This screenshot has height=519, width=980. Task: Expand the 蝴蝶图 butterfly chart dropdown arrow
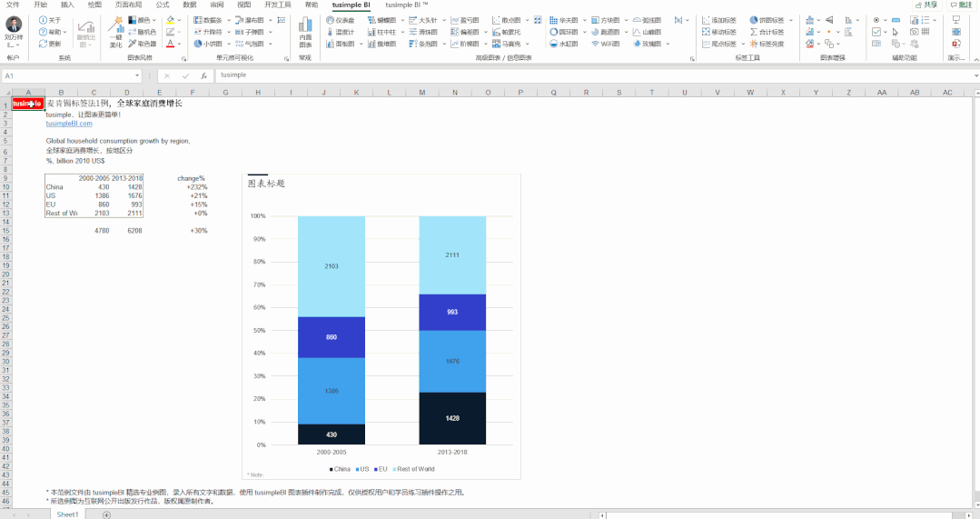pyautogui.click(x=402, y=20)
